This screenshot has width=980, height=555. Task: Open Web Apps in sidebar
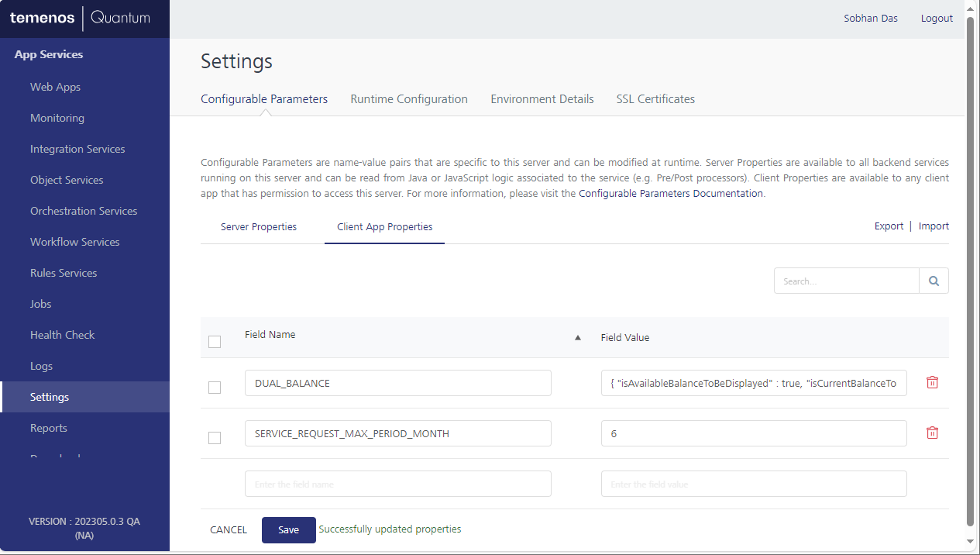coord(55,87)
